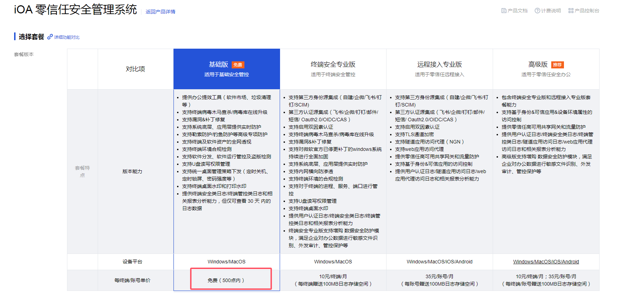Click the 计费说明 question mark icon
Image resolution: width=644 pixels, height=299 pixels.
point(537,11)
